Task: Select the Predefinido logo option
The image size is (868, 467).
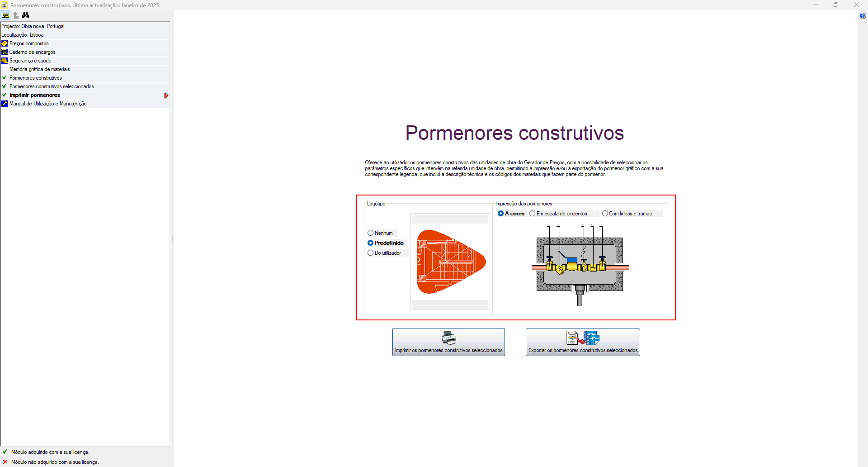Action: 386,243
